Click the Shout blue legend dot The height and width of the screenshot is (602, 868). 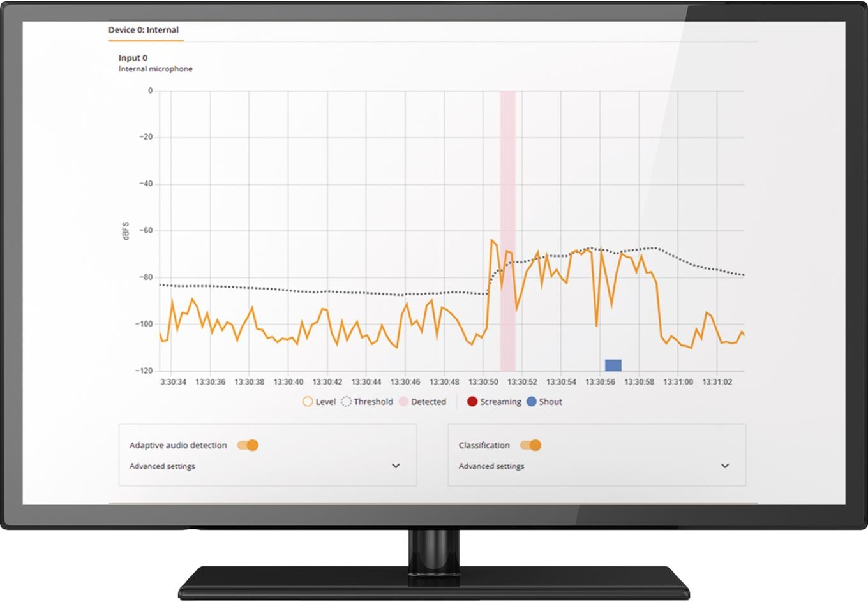[x=532, y=402]
